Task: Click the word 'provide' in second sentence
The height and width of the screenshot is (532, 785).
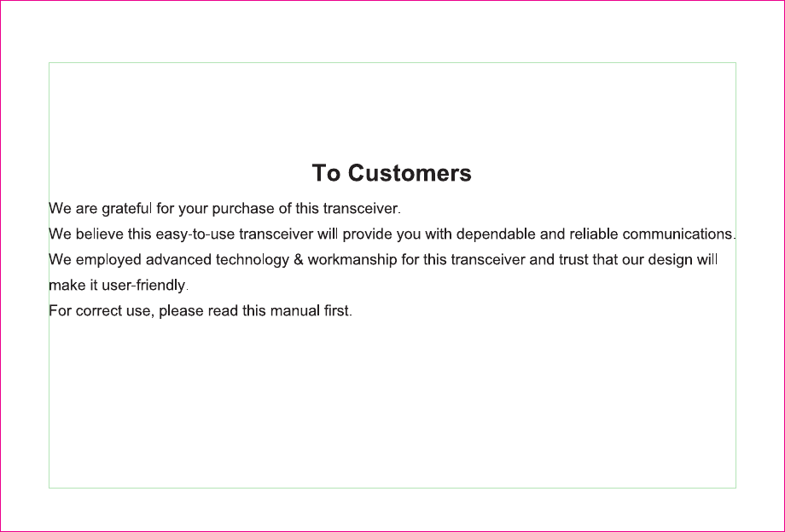Action: tap(368, 234)
